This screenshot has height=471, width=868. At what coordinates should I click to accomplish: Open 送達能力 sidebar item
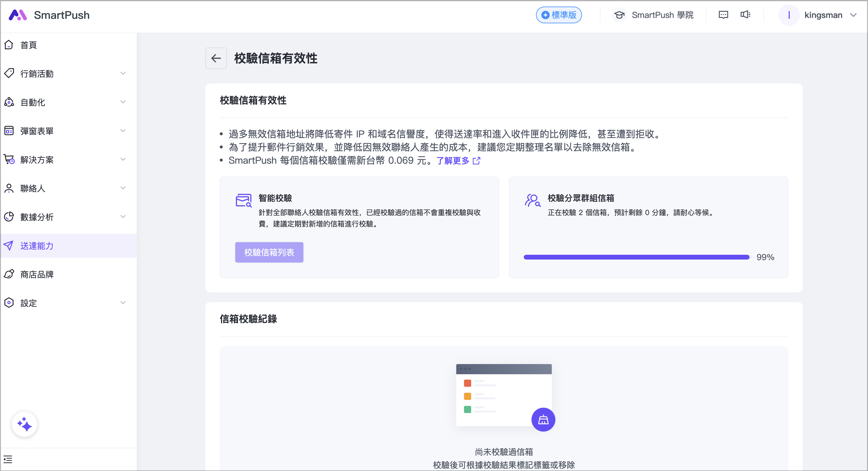(x=37, y=246)
